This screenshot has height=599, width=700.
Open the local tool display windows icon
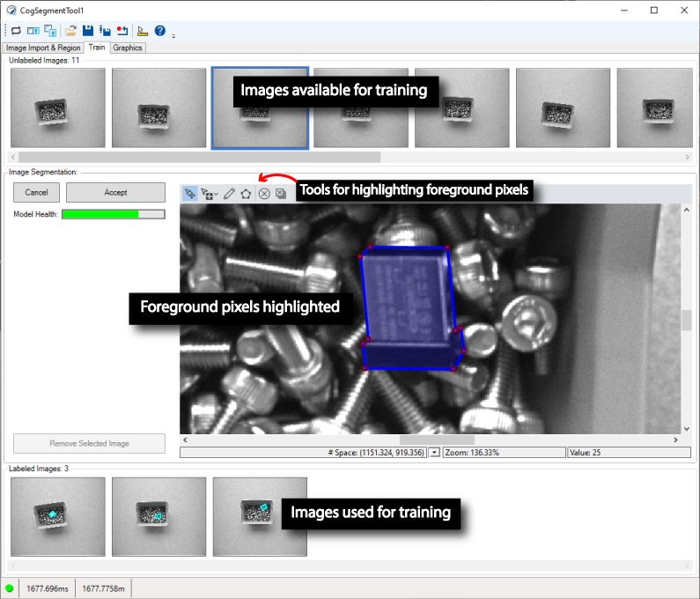(50, 30)
